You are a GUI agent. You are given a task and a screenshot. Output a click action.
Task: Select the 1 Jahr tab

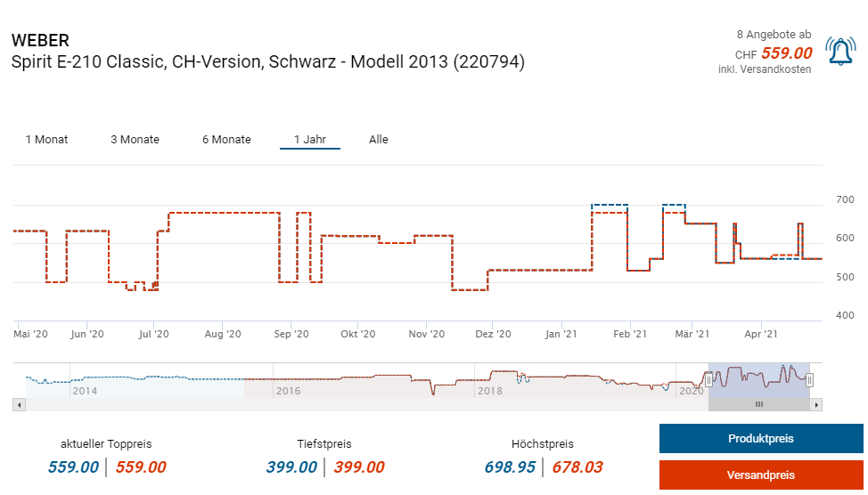[309, 140]
